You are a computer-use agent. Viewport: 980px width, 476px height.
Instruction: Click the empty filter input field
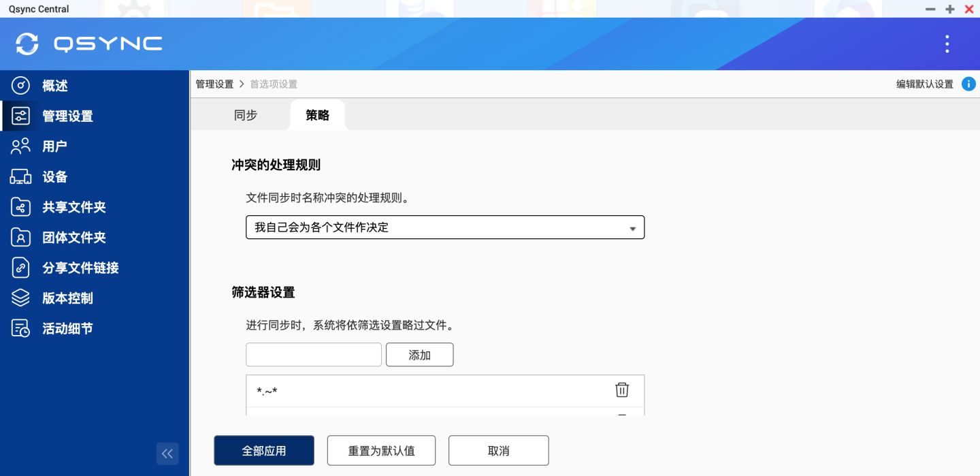(313, 354)
